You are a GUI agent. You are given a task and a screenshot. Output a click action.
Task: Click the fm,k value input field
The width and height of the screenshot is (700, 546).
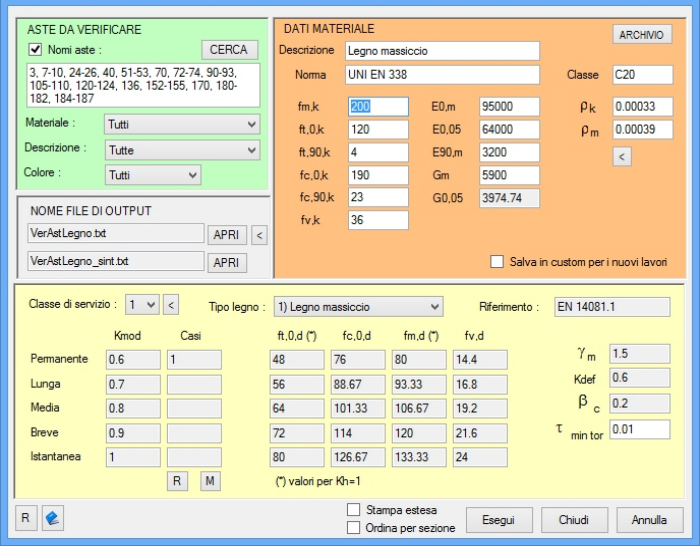378,106
